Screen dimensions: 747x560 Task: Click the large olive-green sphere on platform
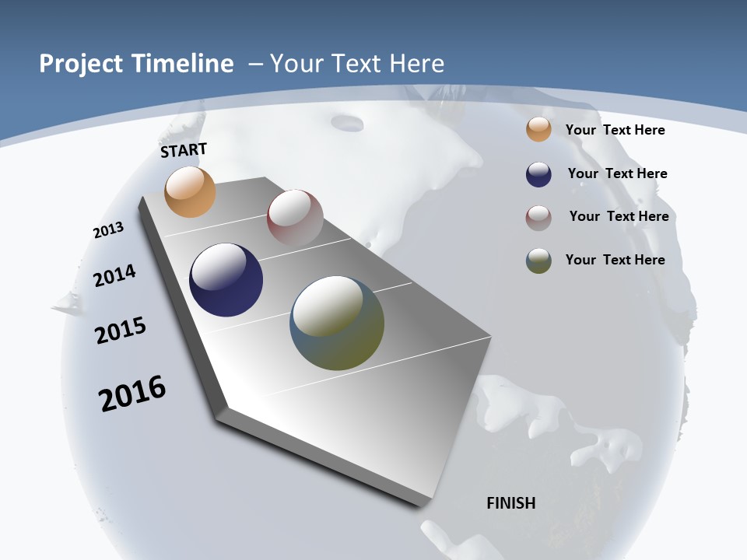(337, 323)
